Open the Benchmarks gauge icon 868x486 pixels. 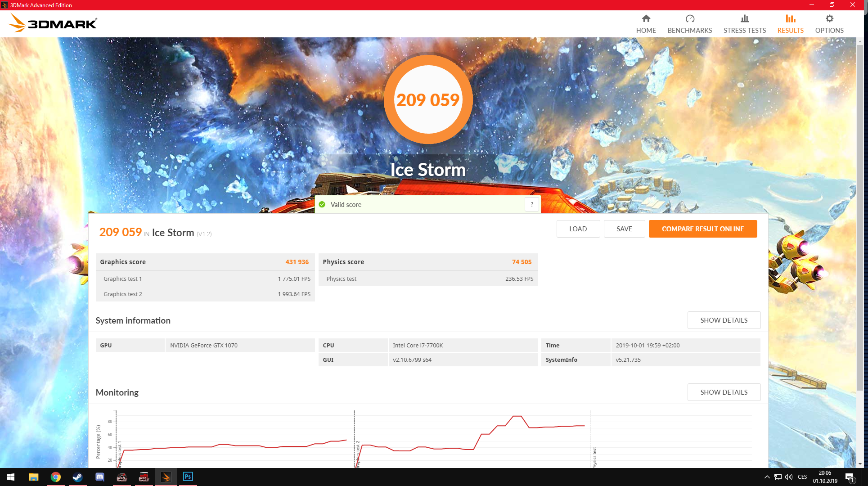coord(690,18)
